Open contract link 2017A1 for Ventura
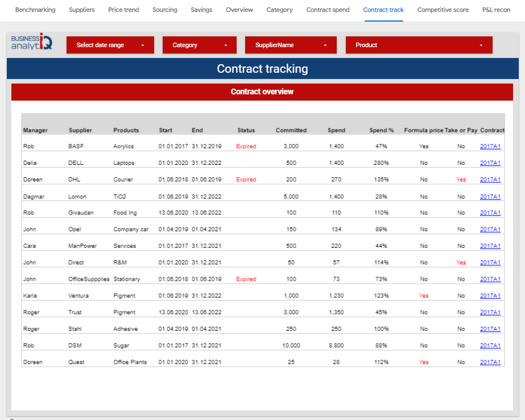 [x=490, y=296]
